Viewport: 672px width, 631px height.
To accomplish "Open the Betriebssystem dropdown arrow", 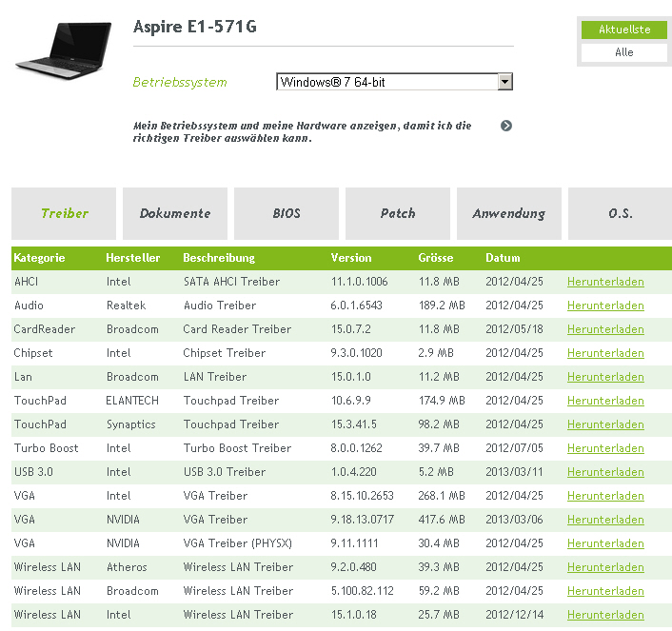I will 504,82.
